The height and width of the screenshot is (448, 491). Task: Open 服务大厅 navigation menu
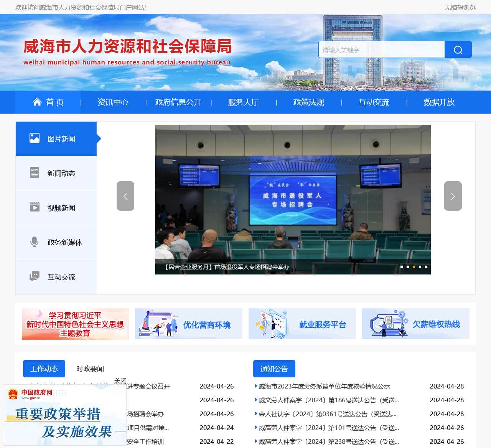point(243,102)
